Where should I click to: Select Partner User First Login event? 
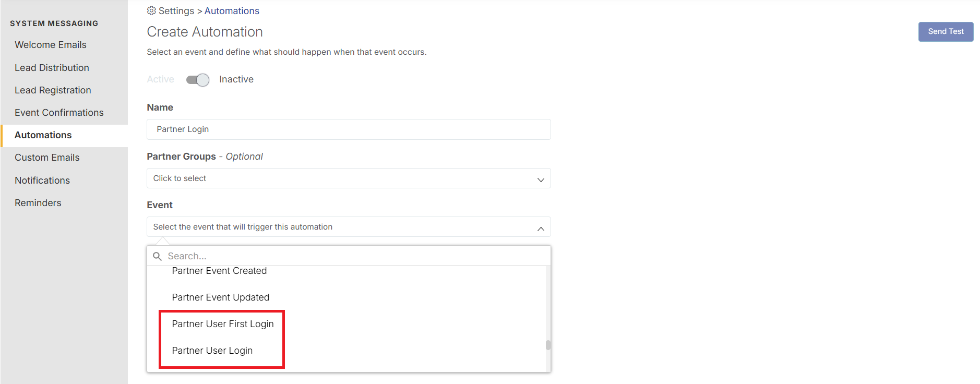tap(223, 324)
